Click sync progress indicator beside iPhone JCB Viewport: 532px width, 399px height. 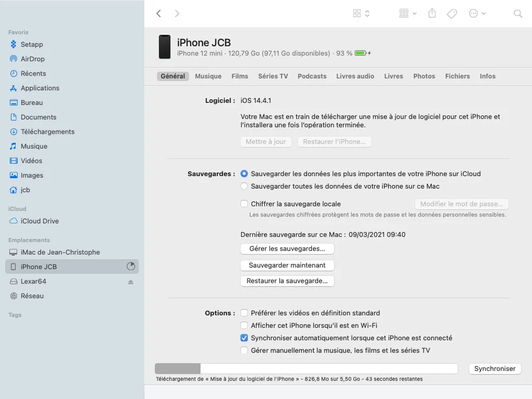[x=131, y=267]
